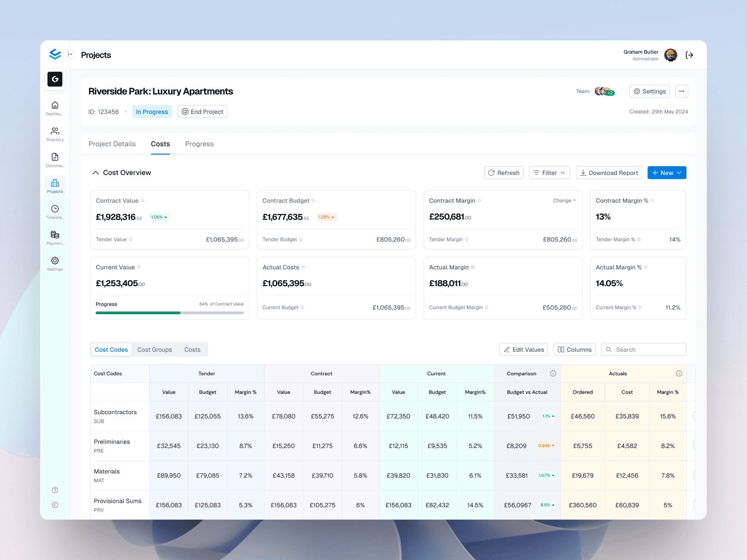The height and width of the screenshot is (560, 747).
Task: Switch to the Progress tab
Action: (199, 144)
